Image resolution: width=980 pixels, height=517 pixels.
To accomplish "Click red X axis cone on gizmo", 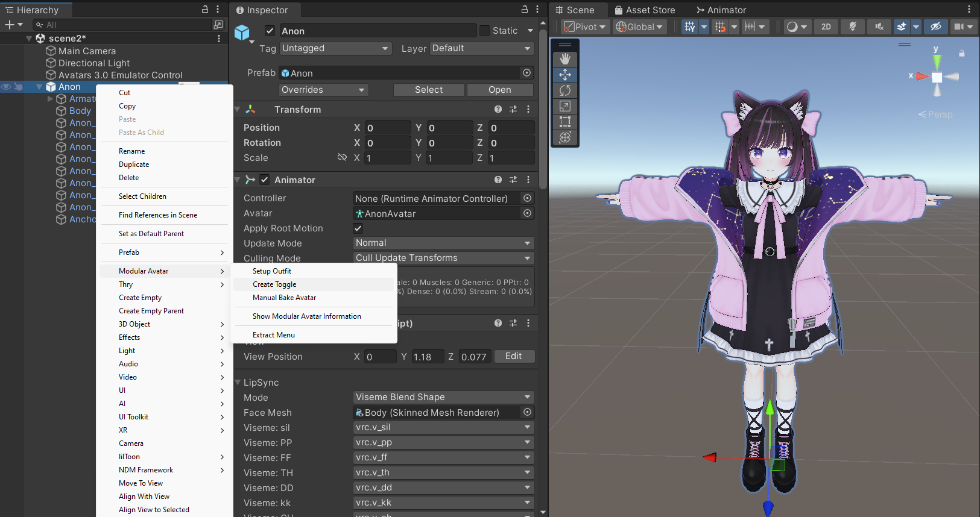I will click(x=923, y=77).
